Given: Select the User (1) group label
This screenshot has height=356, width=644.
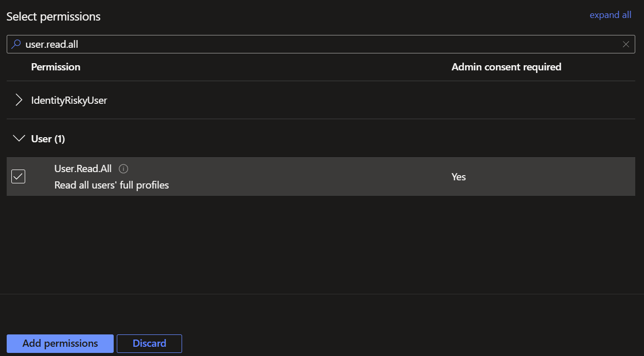Looking at the screenshot, I should pyautogui.click(x=48, y=139).
